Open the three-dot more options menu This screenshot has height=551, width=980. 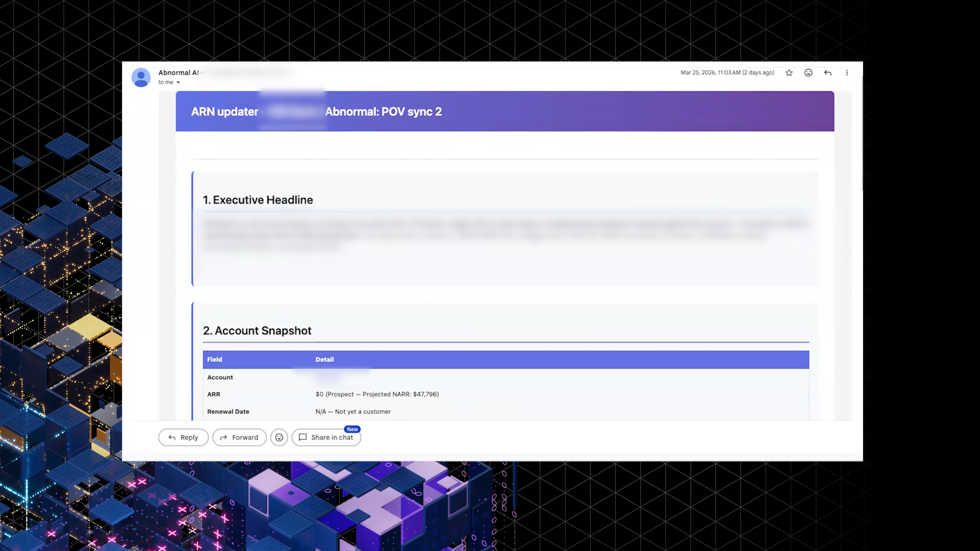847,73
